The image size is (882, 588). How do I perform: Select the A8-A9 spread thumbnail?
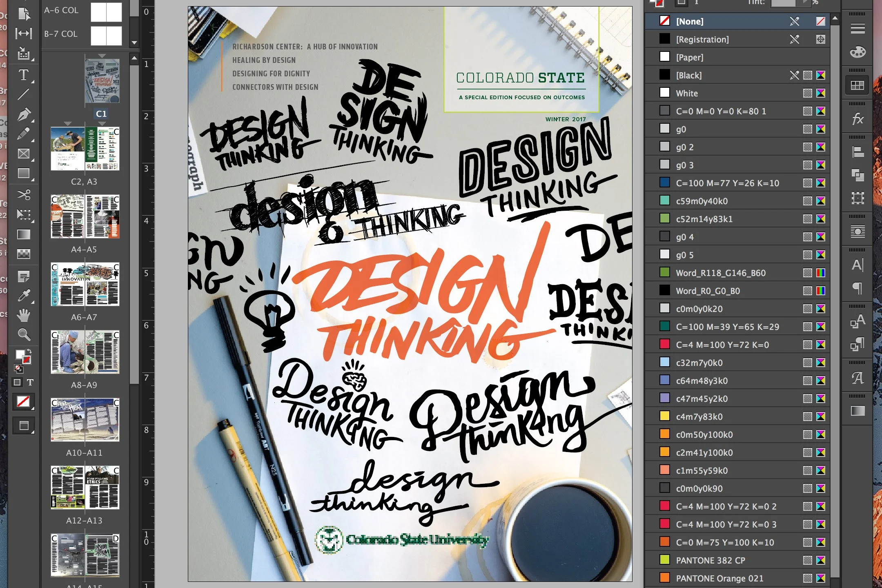tap(85, 352)
